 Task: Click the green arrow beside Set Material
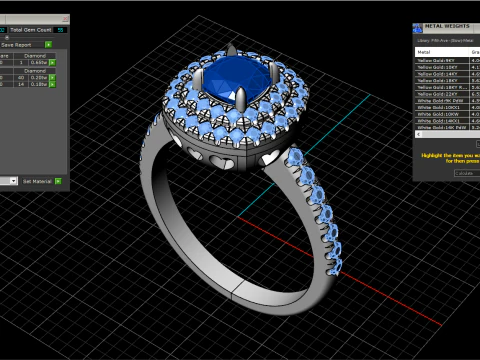click(x=58, y=181)
